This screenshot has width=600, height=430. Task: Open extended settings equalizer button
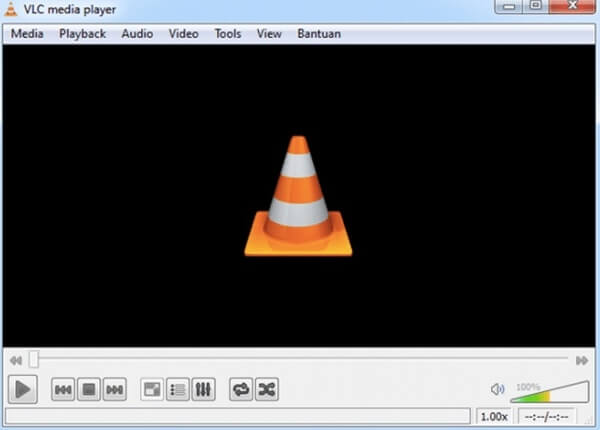[x=203, y=389]
